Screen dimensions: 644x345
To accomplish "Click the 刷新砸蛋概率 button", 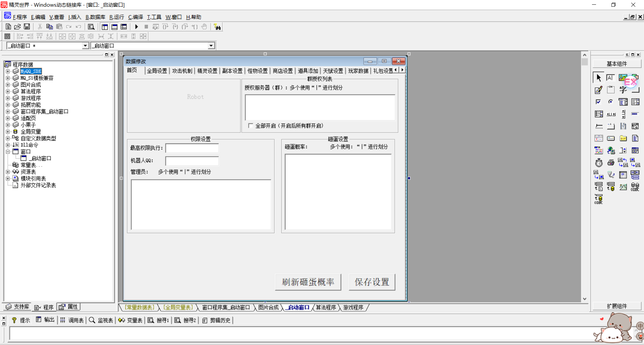I will coord(308,282).
